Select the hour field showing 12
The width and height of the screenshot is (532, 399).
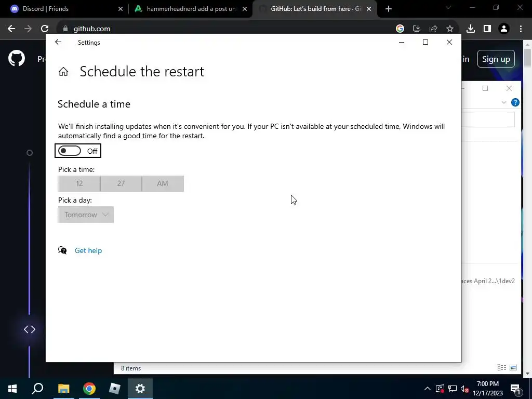coord(79,183)
